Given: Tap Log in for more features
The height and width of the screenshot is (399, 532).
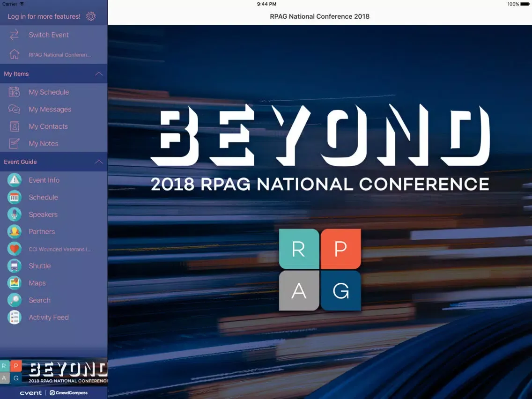Looking at the screenshot, I should click(44, 16).
